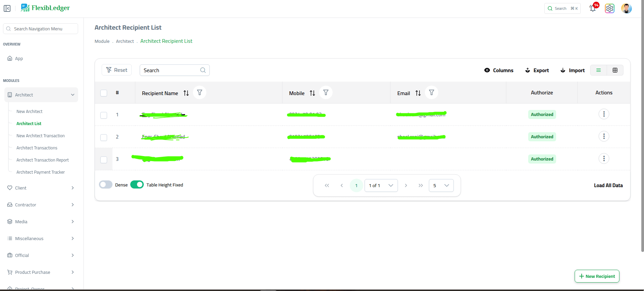Check the select-all header checkbox

[104, 93]
